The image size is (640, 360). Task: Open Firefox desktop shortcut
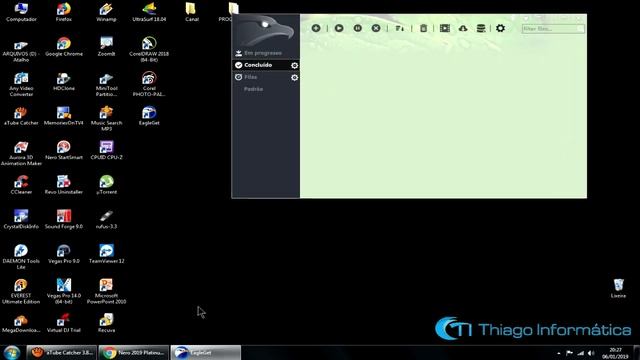point(64,12)
